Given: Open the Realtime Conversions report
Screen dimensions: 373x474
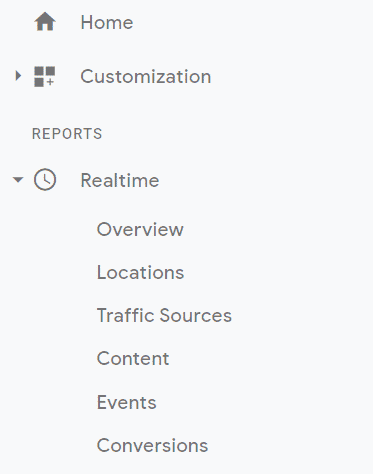Looking at the screenshot, I should (x=152, y=445).
